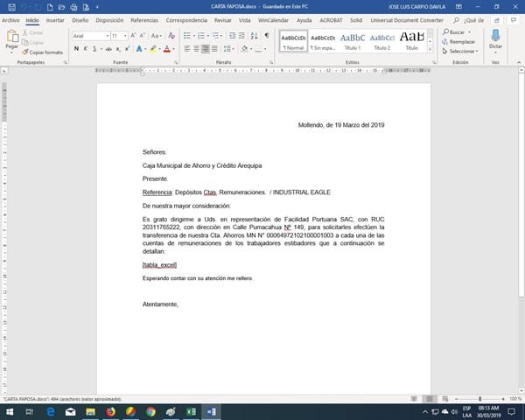Open the font size 11 dropdown
The height and width of the screenshot is (420, 525).
(x=125, y=36)
